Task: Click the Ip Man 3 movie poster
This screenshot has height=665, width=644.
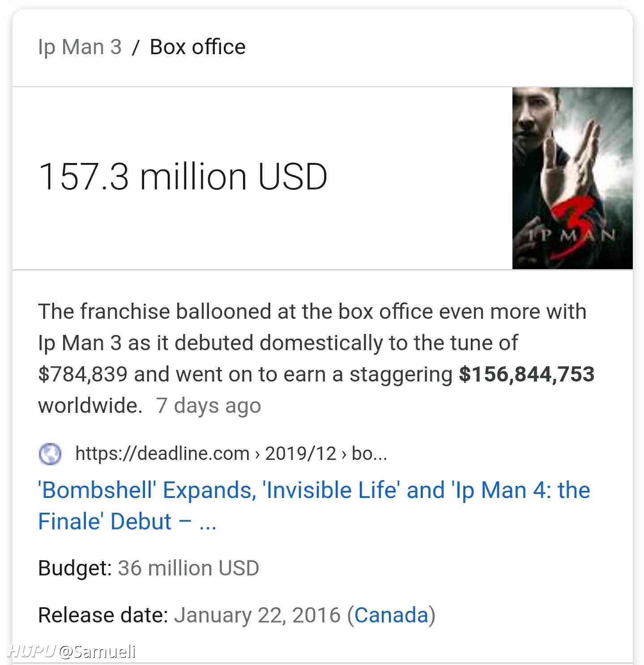Action: (x=572, y=178)
